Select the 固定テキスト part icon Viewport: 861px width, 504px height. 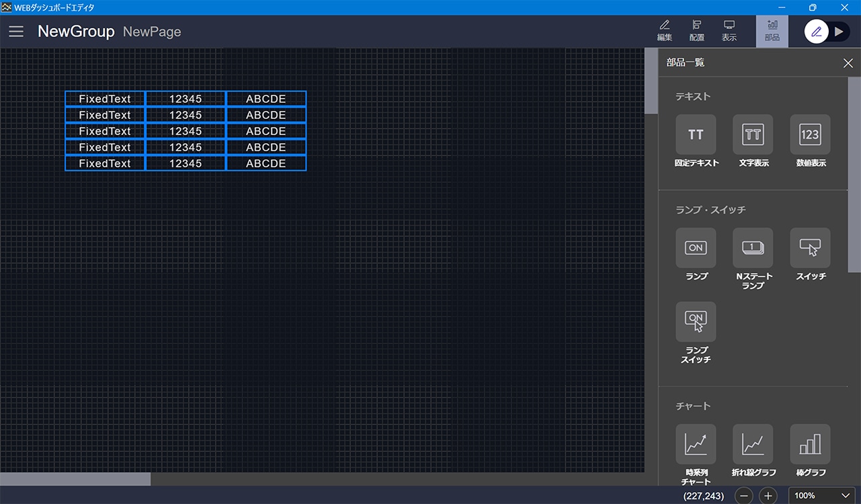point(696,134)
